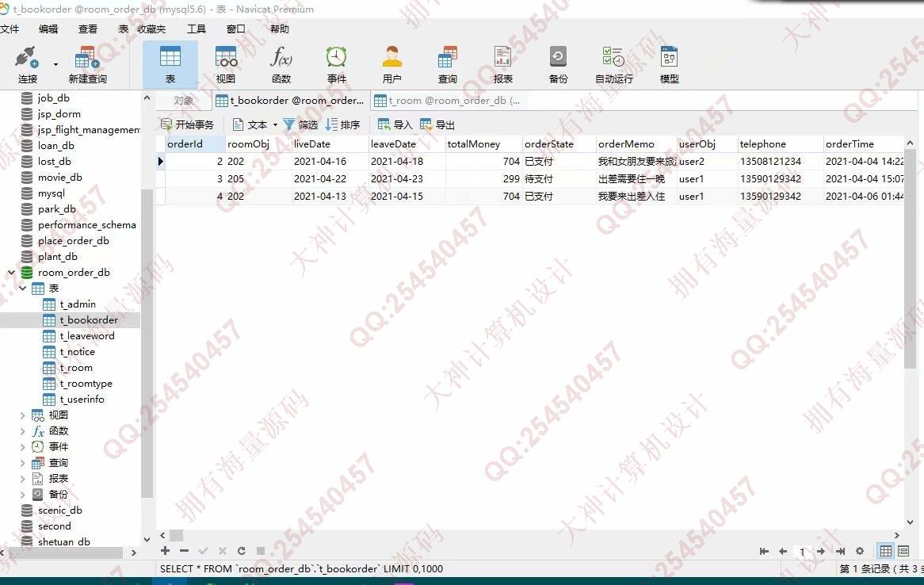Open the 文件 menu

click(10, 29)
